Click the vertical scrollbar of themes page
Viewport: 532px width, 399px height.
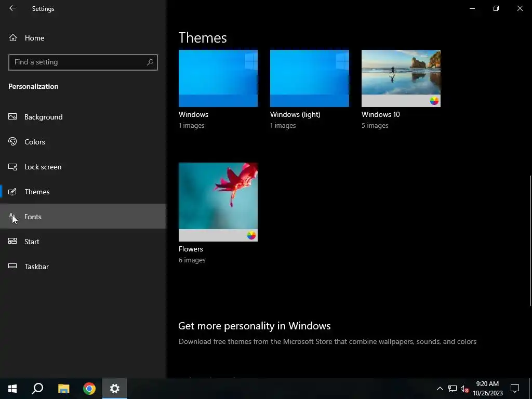[530, 241]
